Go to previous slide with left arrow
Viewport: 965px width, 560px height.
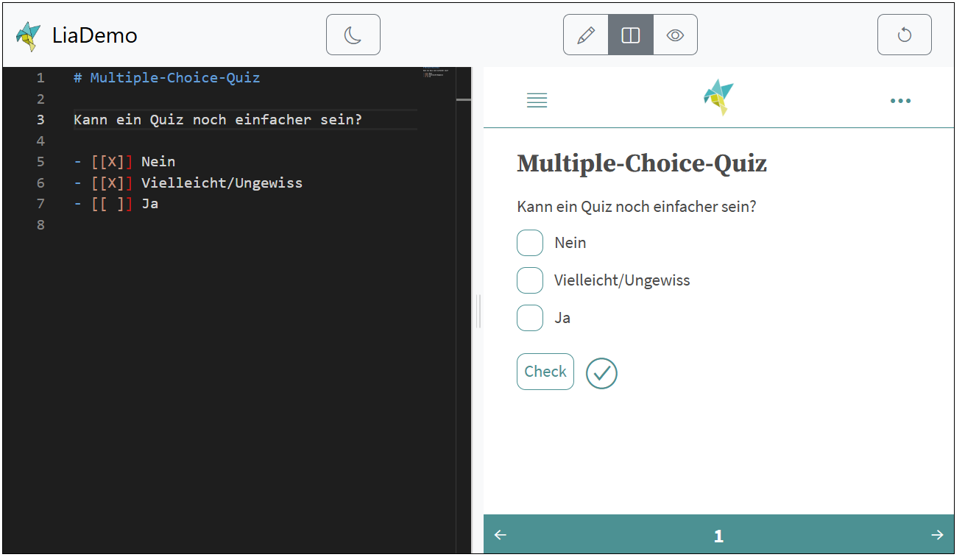pyautogui.click(x=501, y=535)
